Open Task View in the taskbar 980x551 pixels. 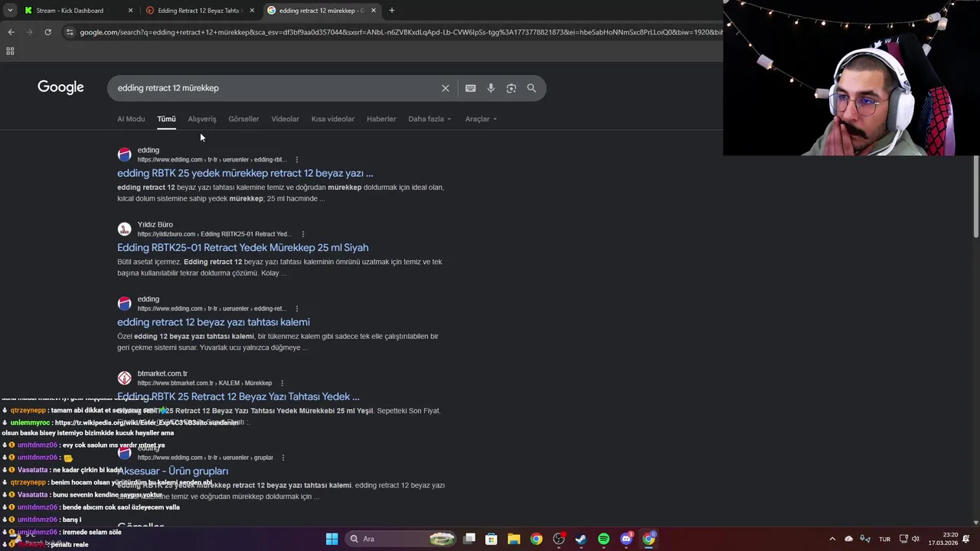click(469, 539)
